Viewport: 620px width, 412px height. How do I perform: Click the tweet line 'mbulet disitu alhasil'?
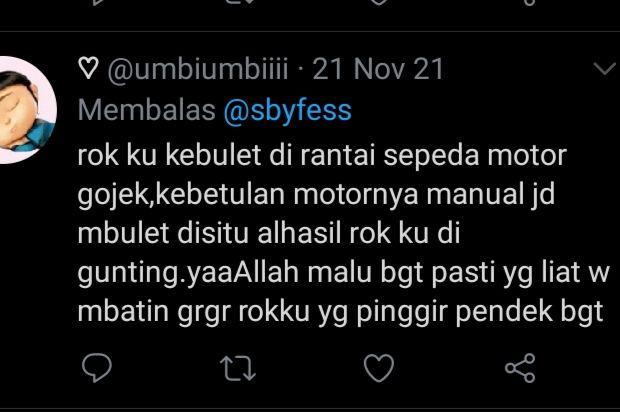click(x=269, y=233)
